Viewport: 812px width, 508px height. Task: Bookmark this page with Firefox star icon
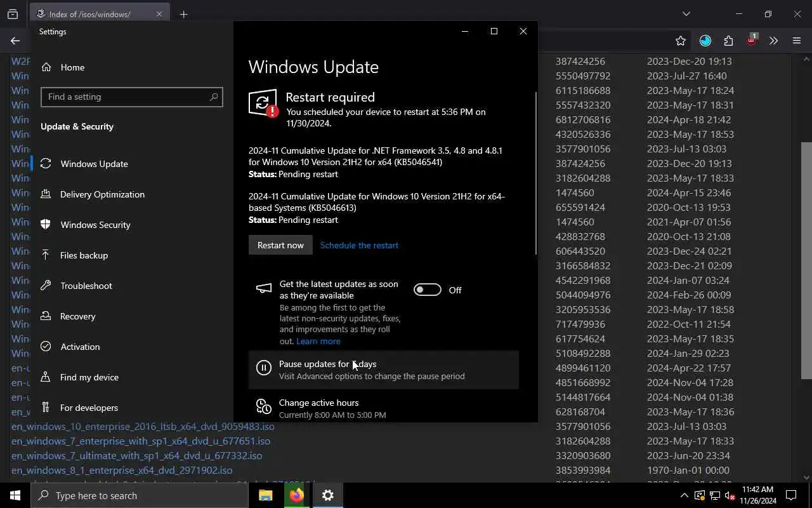681,41
